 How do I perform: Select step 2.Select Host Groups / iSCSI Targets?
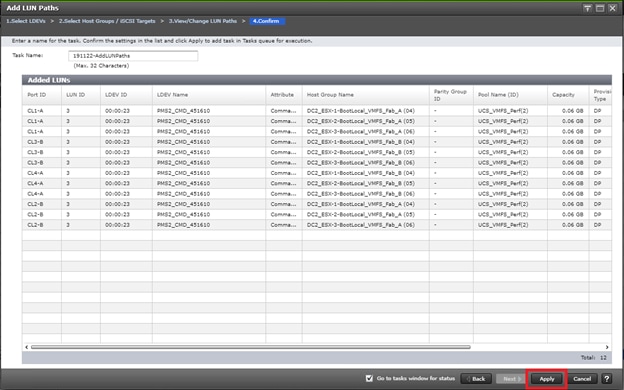[107, 21]
